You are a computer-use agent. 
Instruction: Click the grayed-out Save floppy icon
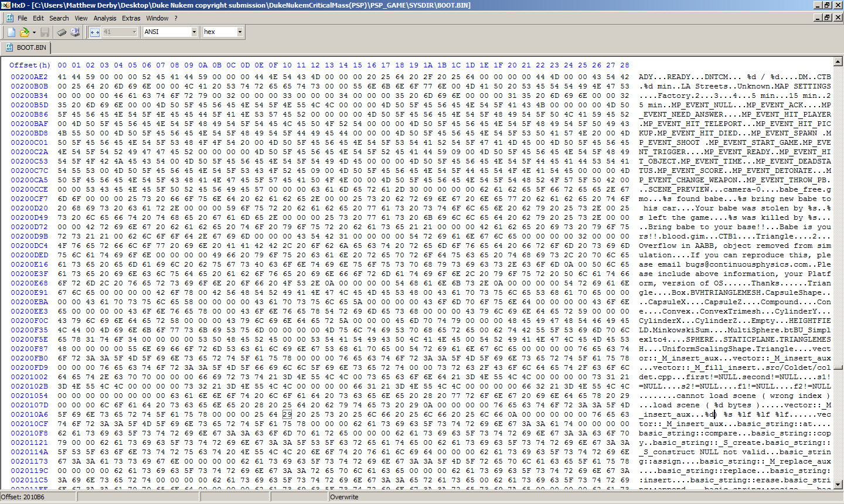pos(45,32)
